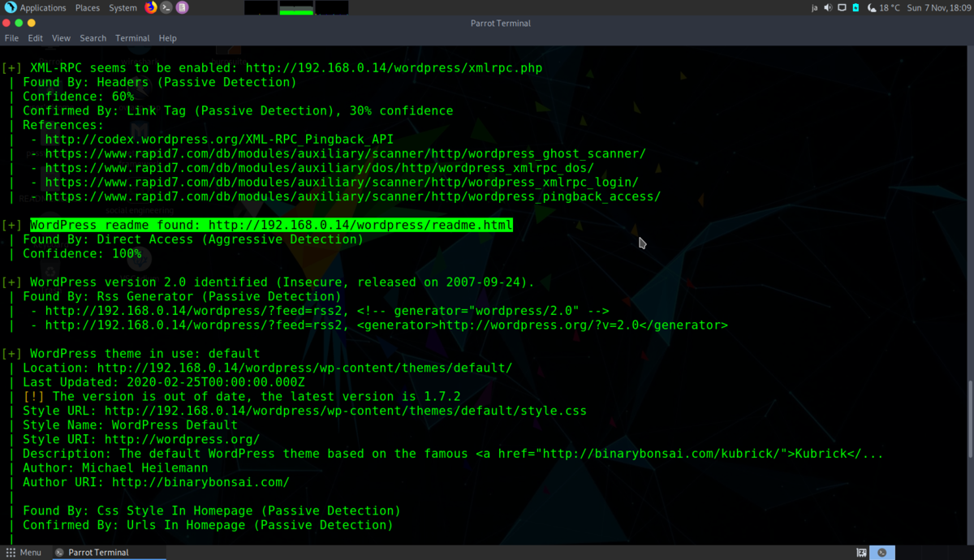Open the Applications menu
The image size is (974, 560).
(43, 8)
